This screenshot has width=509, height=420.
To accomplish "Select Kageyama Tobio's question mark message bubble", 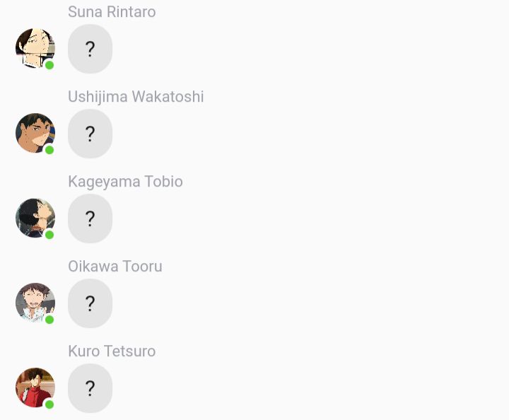I will point(90,218).
